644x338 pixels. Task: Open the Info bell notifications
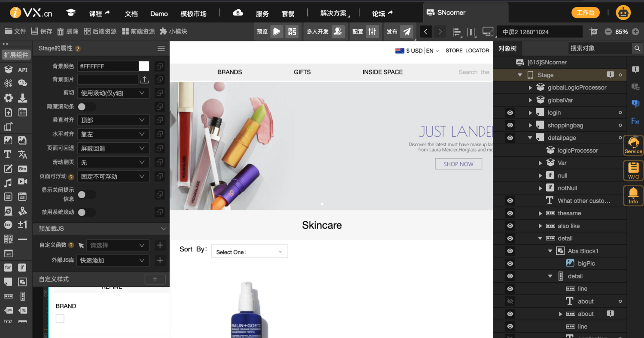pos(633,196)
